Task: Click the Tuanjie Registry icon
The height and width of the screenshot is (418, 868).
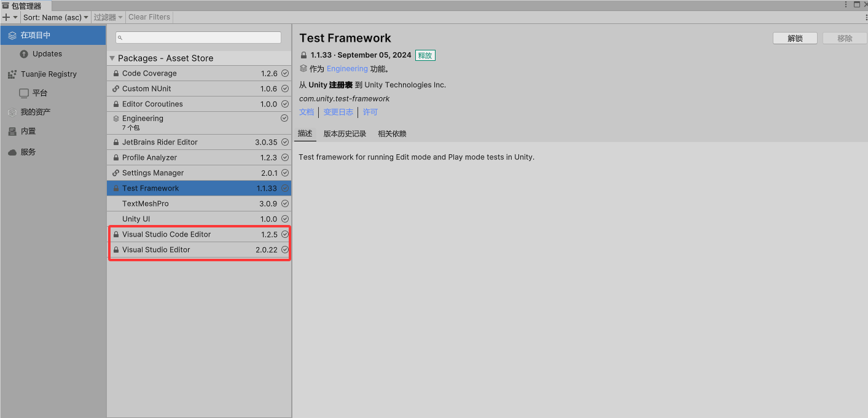Action: (x=12, y=74)
